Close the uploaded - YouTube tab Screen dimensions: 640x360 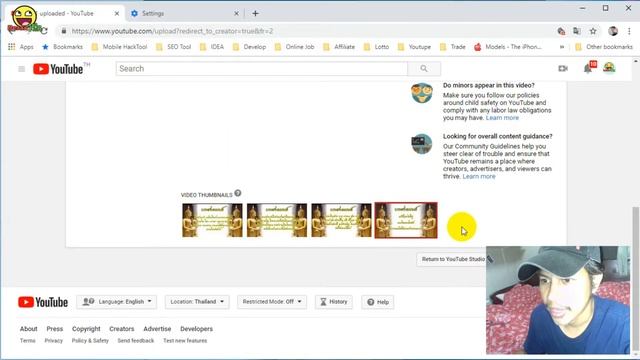click(x=117, y=13)
